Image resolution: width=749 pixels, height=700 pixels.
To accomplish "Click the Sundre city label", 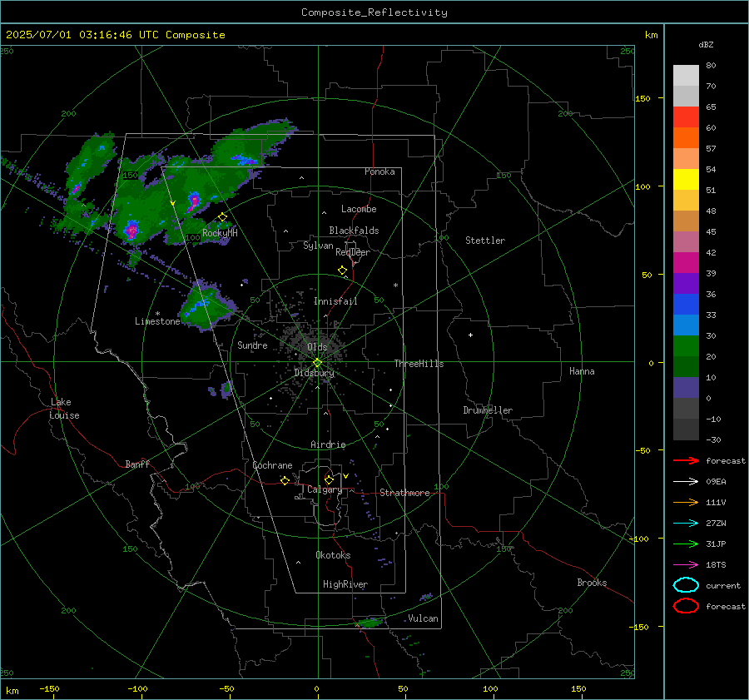I will click(252, 345).
